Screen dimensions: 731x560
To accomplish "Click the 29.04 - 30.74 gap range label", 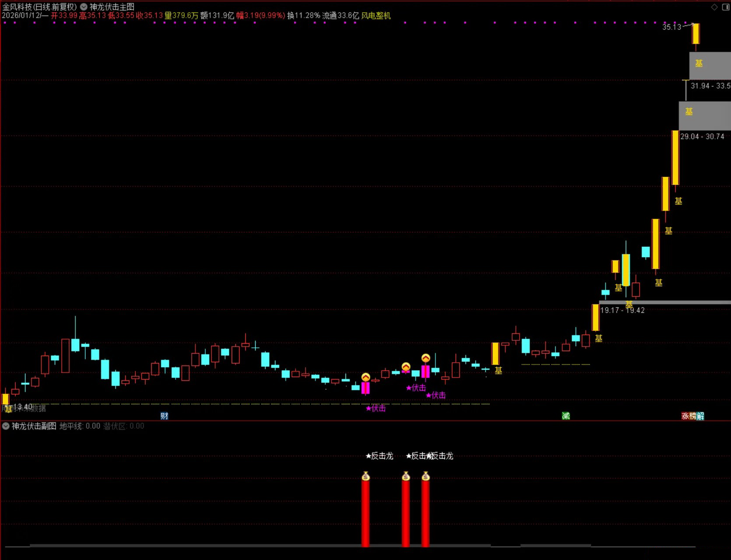I will click(x=702, y=136).
